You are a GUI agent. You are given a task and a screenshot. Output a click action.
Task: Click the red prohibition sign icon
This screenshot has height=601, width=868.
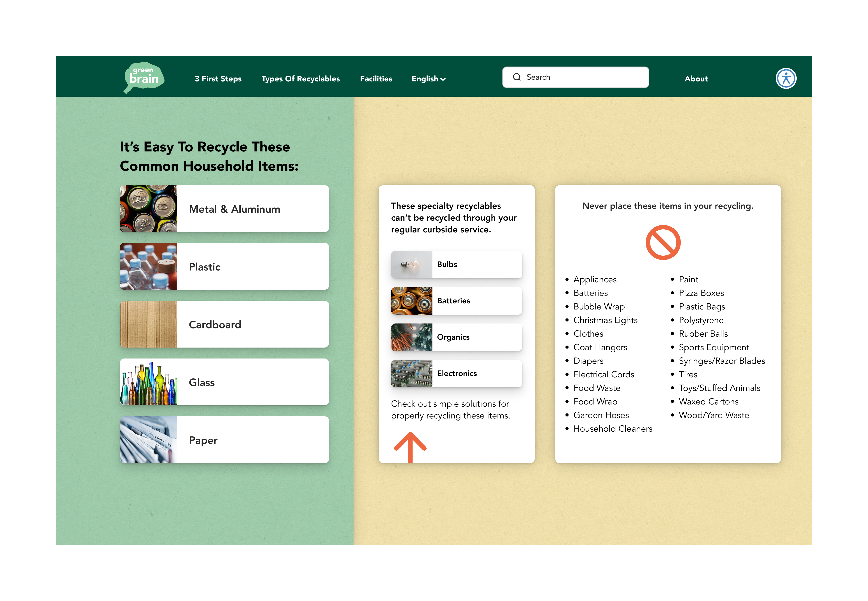click(x=663, y=243)
